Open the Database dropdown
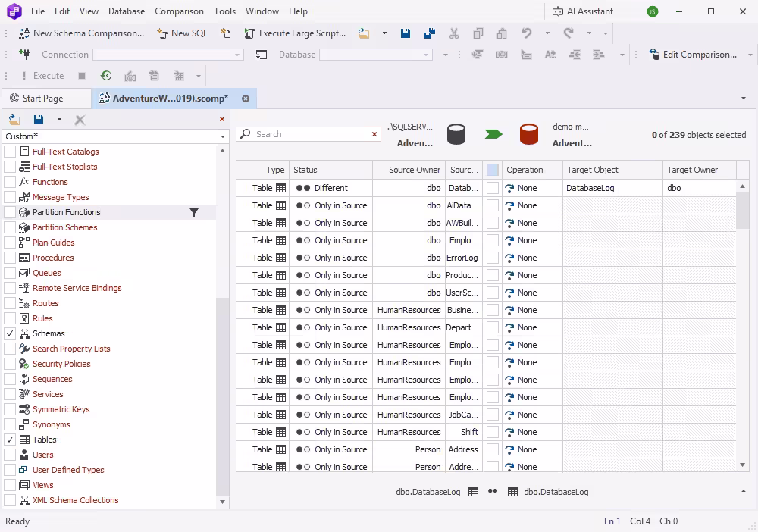Image resolution: width=758 pixels, height=532 pixels. pos(425,55)
